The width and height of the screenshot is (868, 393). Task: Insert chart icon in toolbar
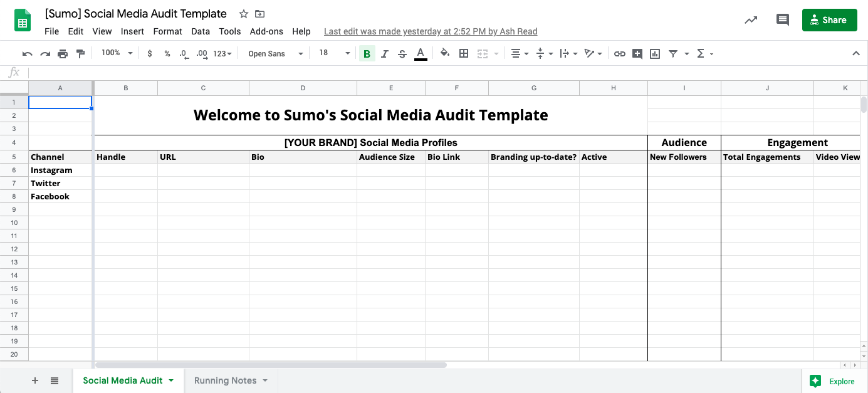coord(655,54)
